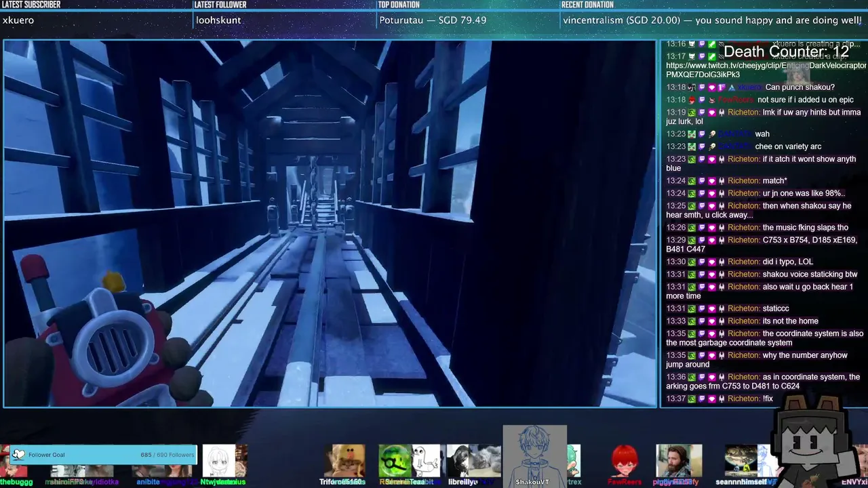Click the recent donation from vincentralism
868x488 pixels.
point(712,20)
